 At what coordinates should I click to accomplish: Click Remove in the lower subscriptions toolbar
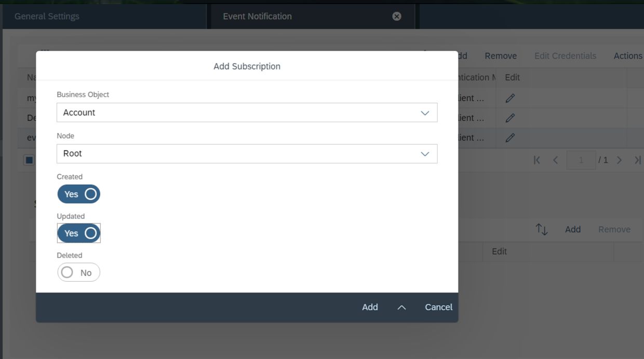[614, 229]
